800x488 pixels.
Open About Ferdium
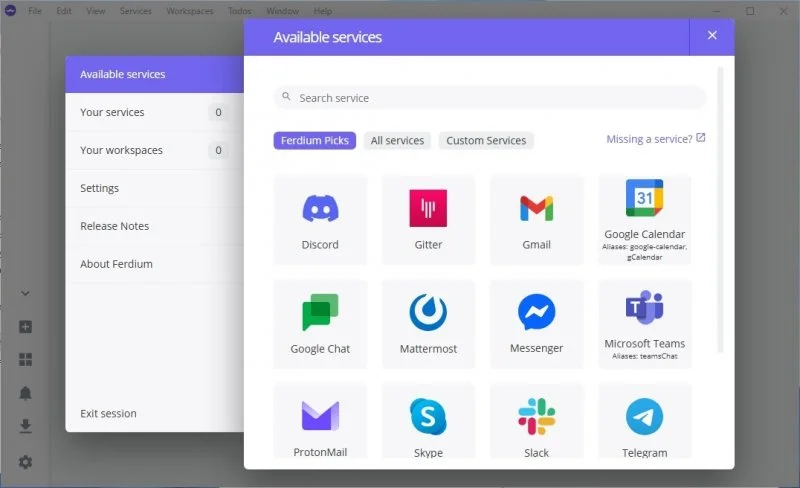(155, 264)
